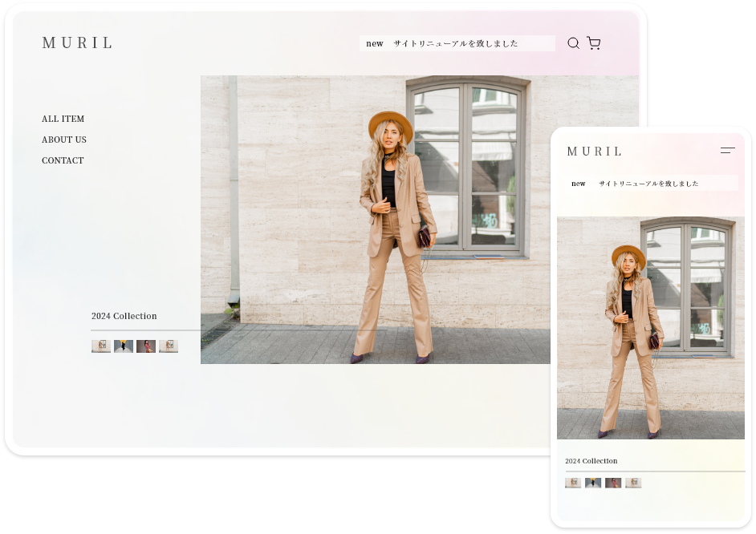This screenshot has height=534, width=756.
Task: Select the pink-outfit desktop collection thumbnail
Action: click(x=146, y=346)
